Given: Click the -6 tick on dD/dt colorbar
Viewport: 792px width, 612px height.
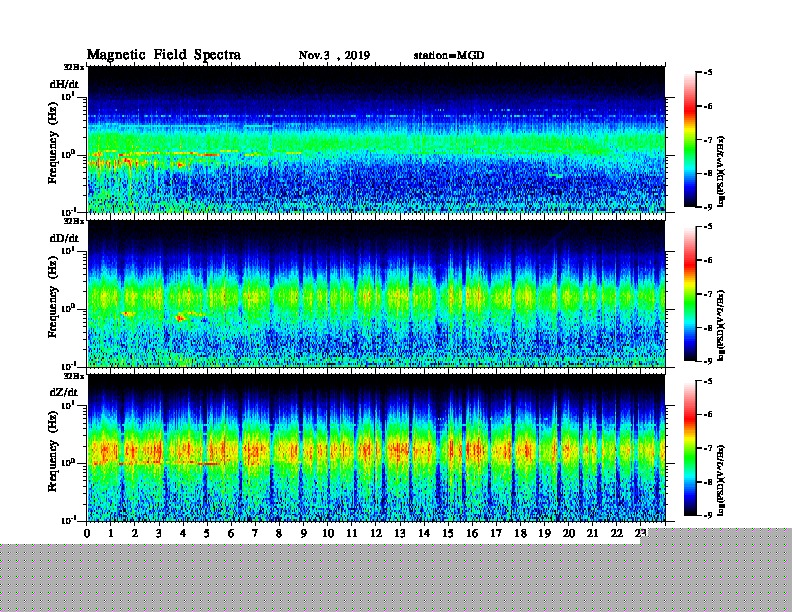Looking at the screenshot, I should coord(708,260).
